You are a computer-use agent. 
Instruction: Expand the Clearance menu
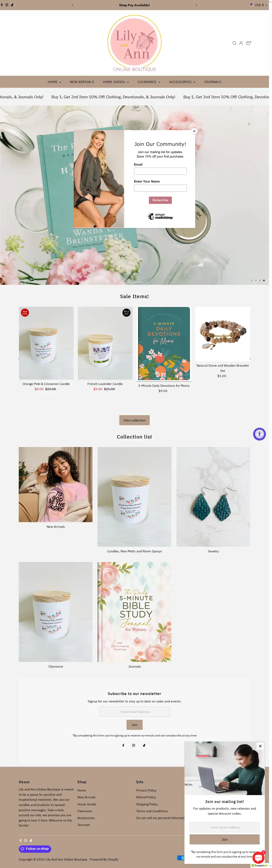tap(149, 82)
